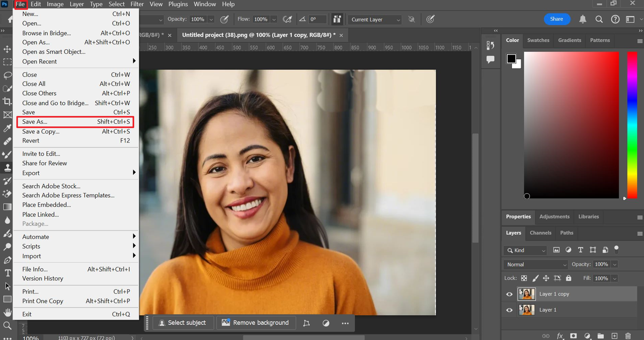Open the Flow value dropdown arrow
Screen dimensions: 644x340
pos(274,19)
